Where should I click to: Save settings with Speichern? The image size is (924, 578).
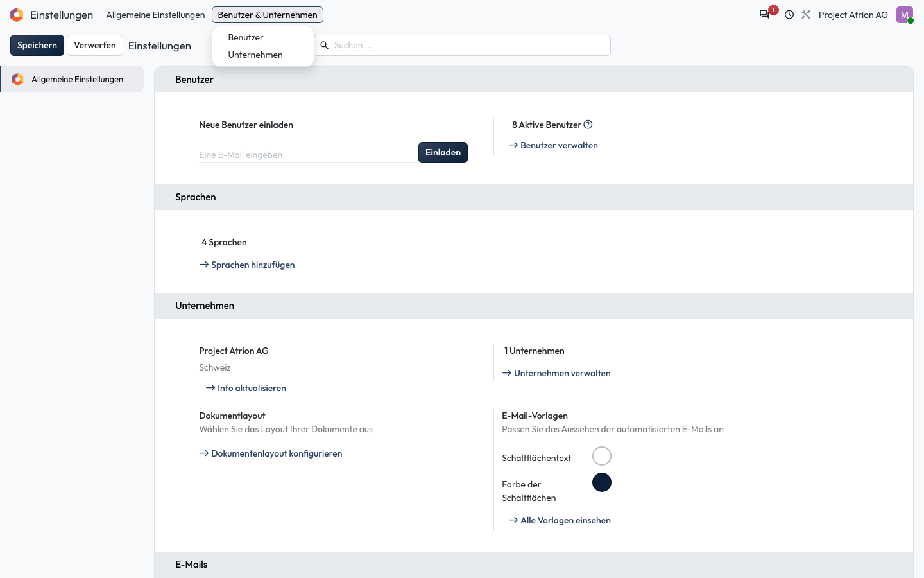pyautogui.click(x=37, y=45)
